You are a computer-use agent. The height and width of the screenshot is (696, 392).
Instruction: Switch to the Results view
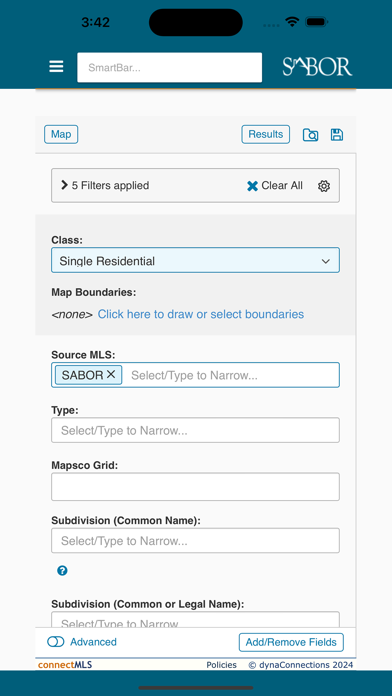265,134
